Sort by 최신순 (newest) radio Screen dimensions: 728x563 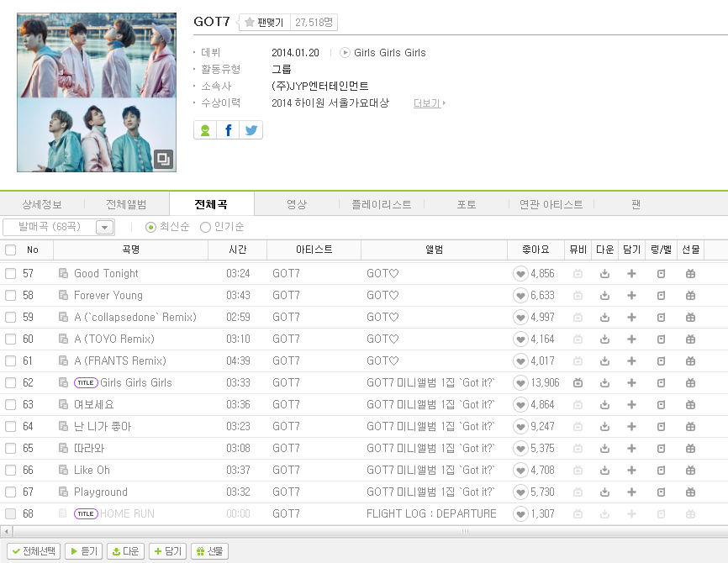(x=150, y=227)
